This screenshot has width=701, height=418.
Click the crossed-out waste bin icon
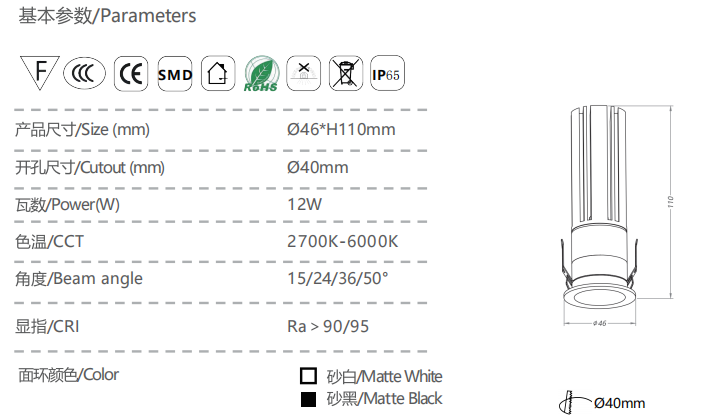click(x=345, y=74)
